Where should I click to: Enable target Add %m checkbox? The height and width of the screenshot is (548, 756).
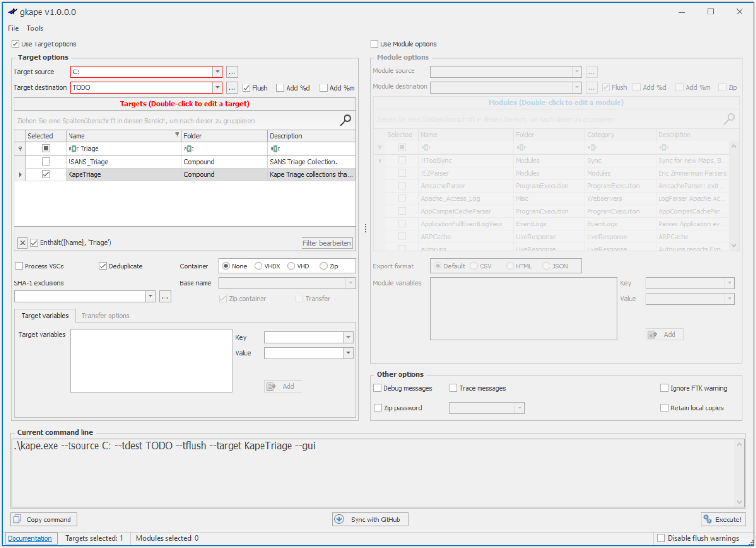[324, 88]
